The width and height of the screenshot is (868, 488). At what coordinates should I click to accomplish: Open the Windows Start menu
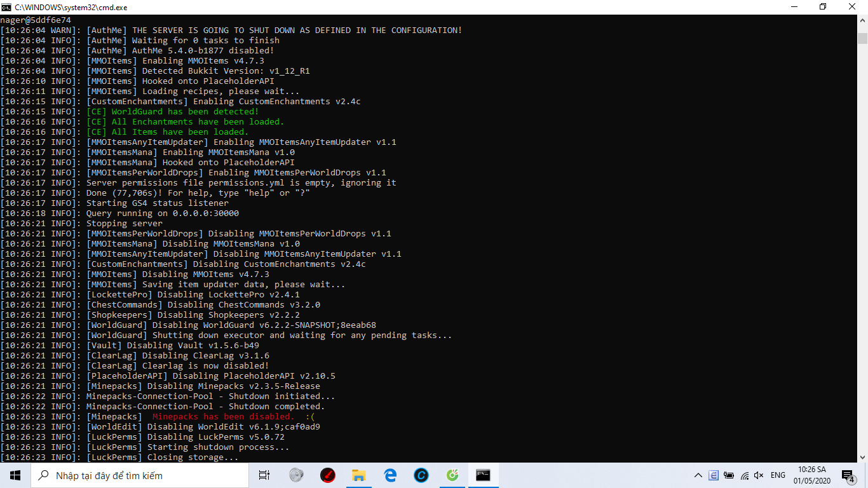tap(15, 475)
